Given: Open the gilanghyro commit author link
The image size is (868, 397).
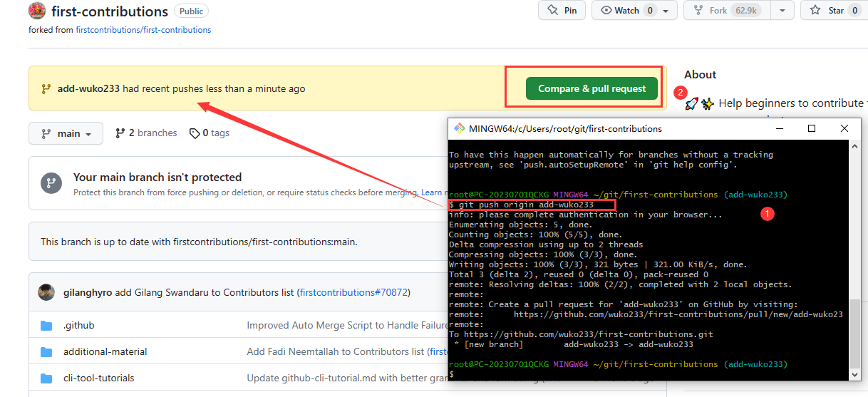Looking at the screenshot, I should (86, 292).
